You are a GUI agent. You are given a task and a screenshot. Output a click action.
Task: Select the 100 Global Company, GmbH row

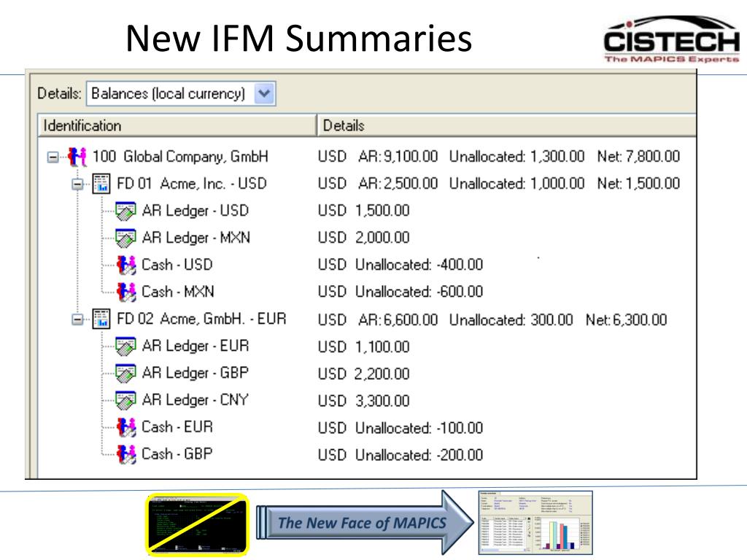367,157
